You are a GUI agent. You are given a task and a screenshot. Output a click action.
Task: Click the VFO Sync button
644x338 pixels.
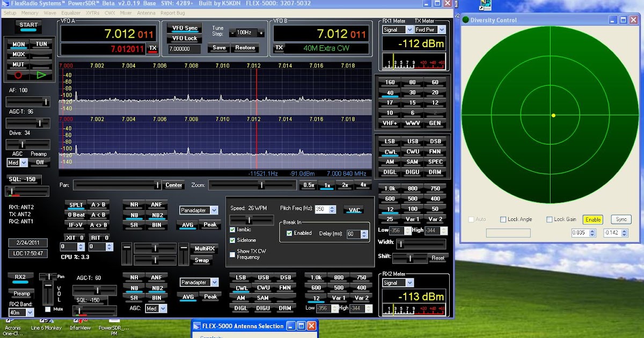coord(184,28)
